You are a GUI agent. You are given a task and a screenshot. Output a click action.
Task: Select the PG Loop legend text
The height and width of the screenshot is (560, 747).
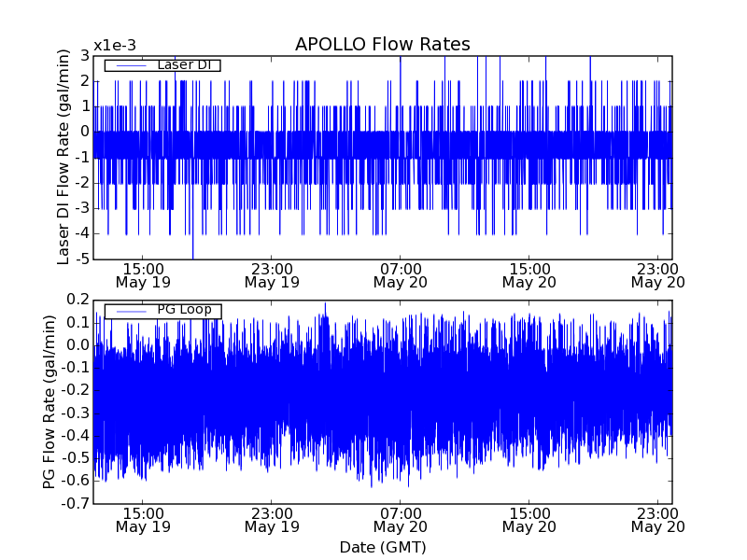[x=183, y=310]
